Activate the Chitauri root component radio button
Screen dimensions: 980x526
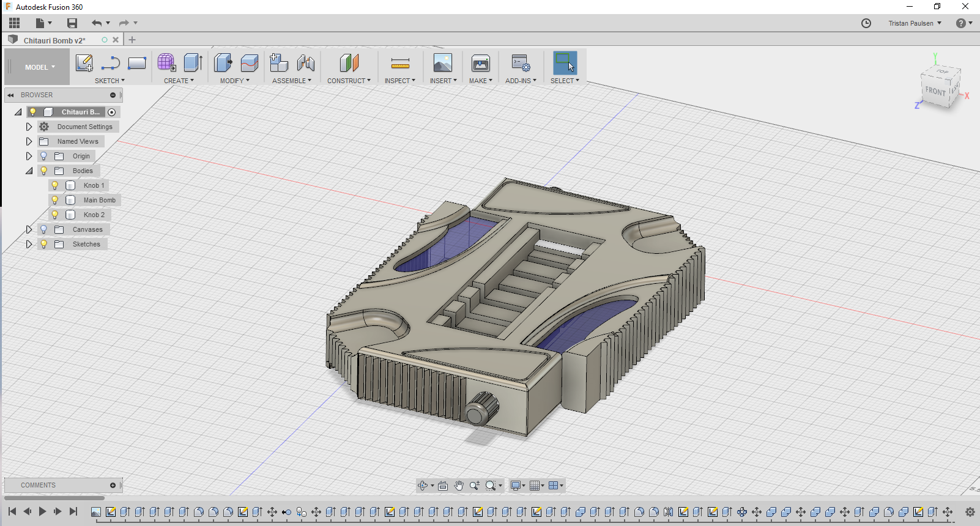(x=111, y=112)
